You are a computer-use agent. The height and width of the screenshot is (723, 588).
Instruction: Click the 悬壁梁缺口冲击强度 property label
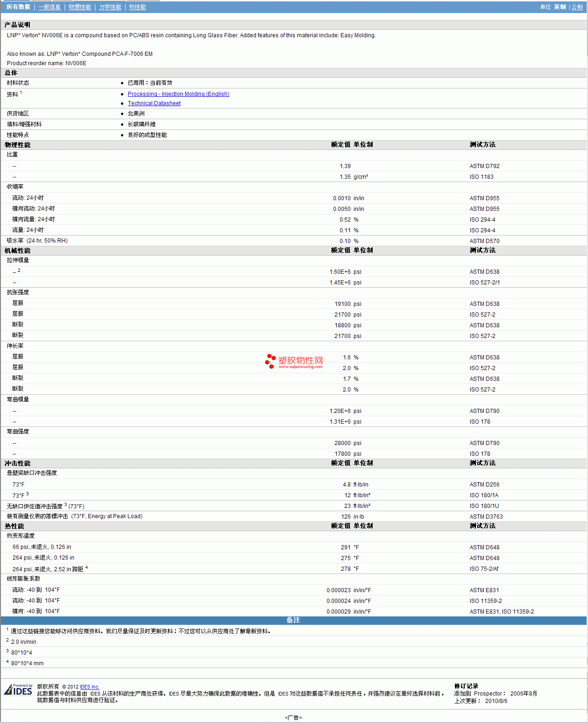32,473
